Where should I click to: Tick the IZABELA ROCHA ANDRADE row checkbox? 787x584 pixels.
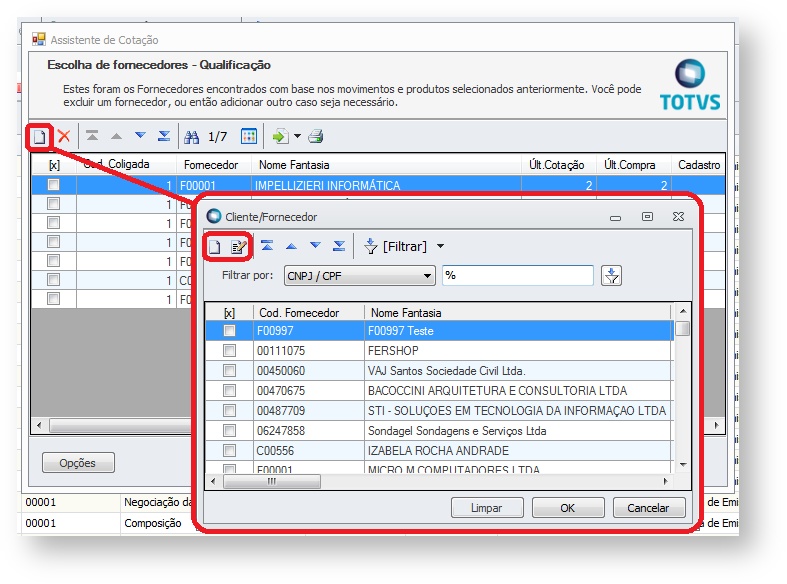tap(229, 451)
